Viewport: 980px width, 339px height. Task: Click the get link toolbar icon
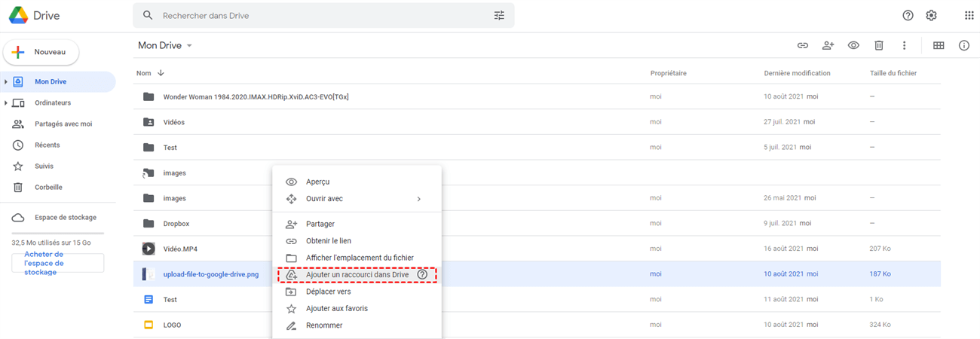803,45
